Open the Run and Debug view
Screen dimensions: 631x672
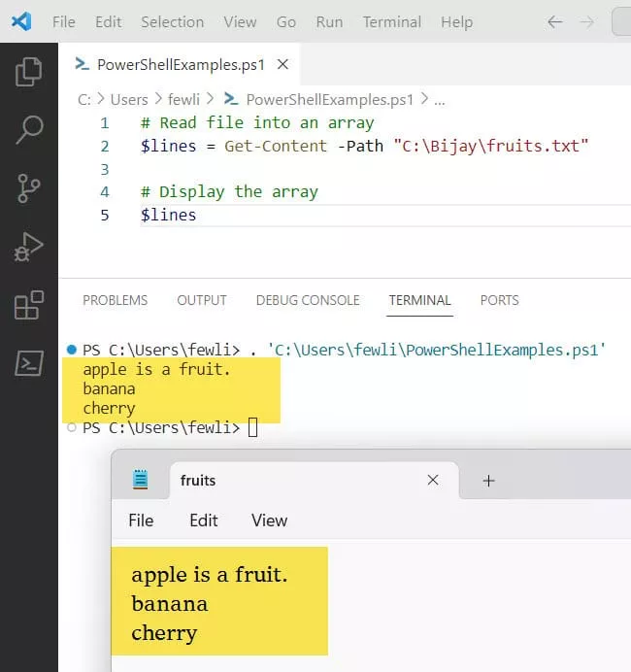click(x=29, y=247)
